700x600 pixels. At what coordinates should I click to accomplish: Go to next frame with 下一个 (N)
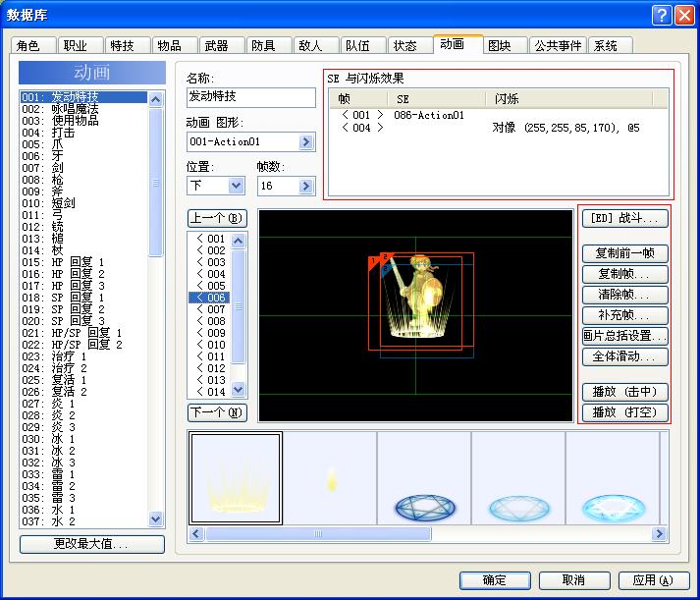tap(217, 412)
